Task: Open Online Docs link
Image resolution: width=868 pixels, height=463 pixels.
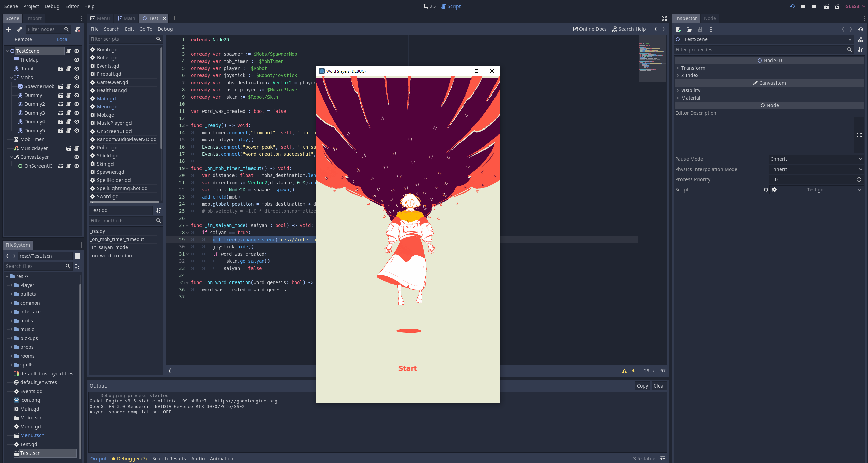Action: pos(590,29)
